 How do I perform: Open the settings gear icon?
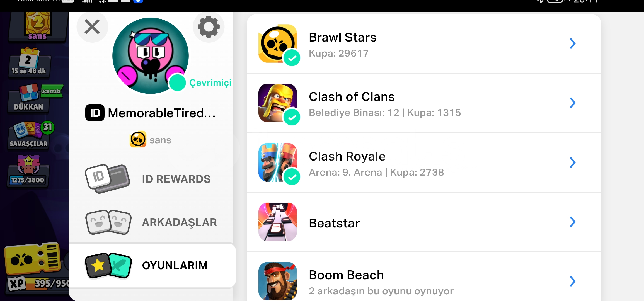(x=209, y=27)
